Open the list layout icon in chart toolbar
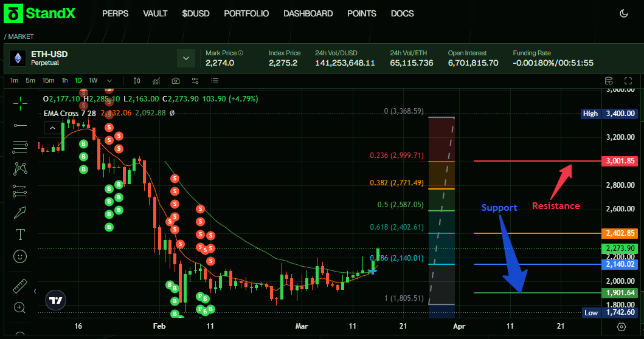644x339 pixels. 215,81
